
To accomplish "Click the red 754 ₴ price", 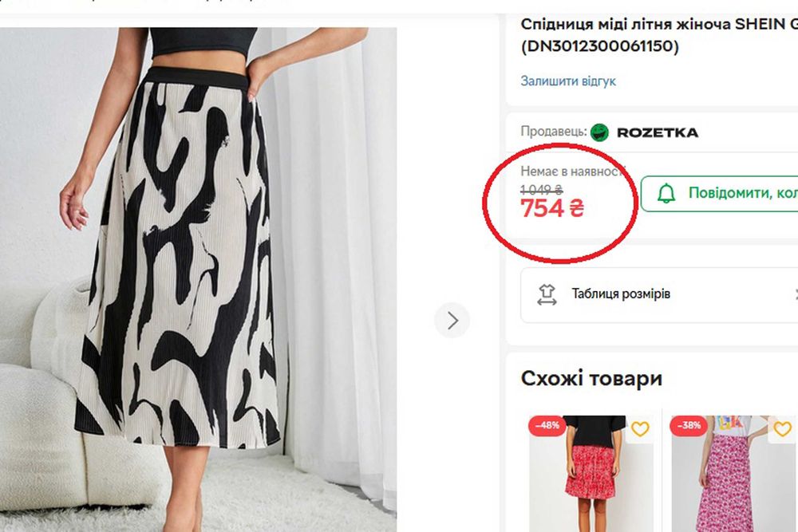I will coord(552,209).
